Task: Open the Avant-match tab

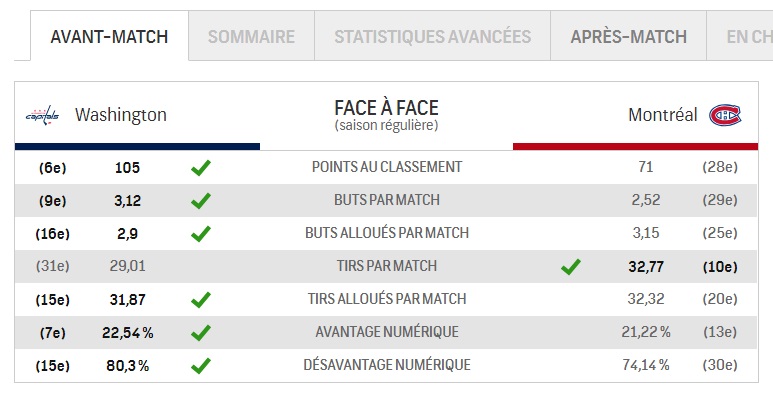Action: pyautogui.click(x=109, y=36)
